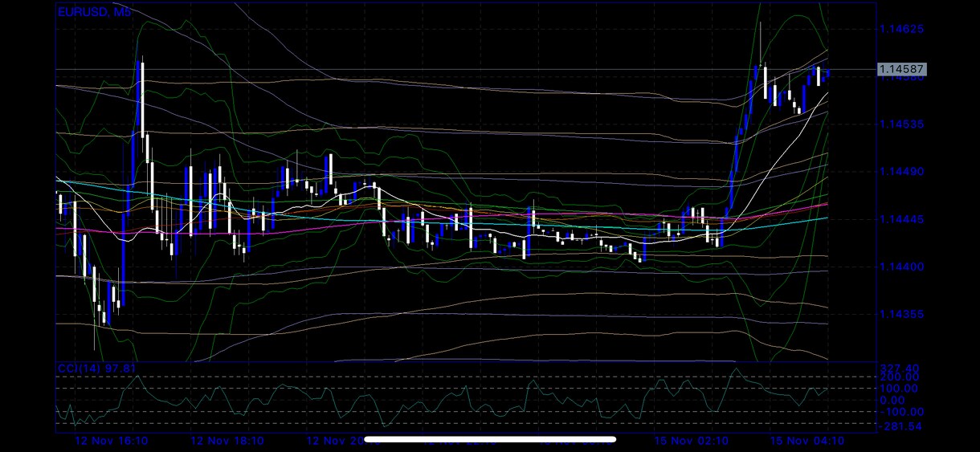Tap the 1.14535 price axis label
Viewport: 980px width, 452px height.
click(x=901, y=124)
